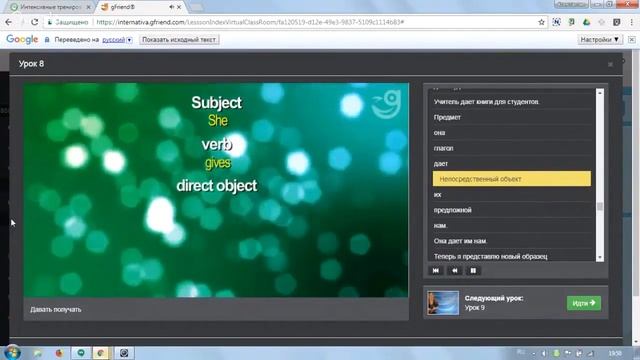Rewind to the previous transcript line

[454, 271]
